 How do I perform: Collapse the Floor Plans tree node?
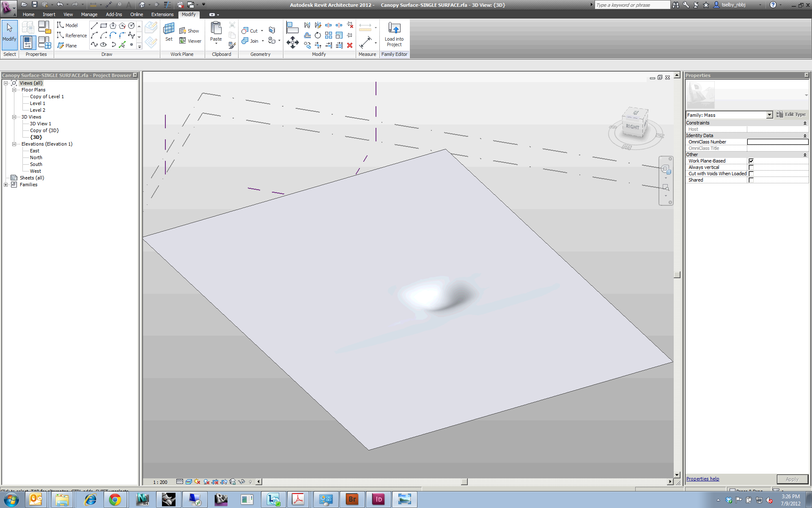click(14, 90)
